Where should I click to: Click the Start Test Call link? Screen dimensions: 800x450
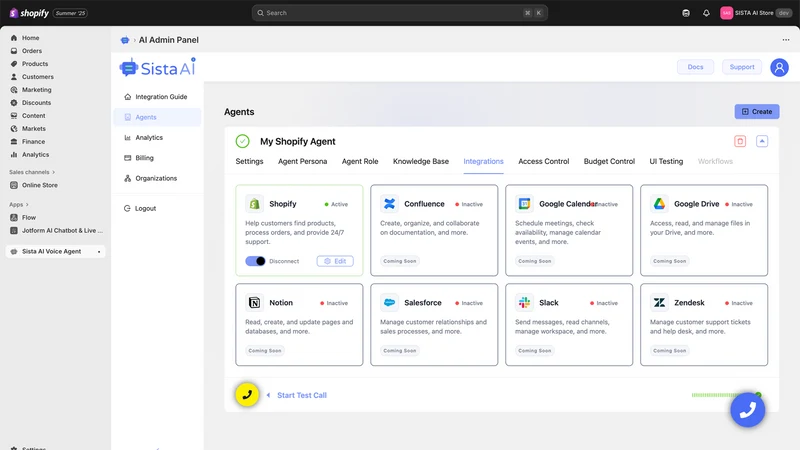coord(302,395)
